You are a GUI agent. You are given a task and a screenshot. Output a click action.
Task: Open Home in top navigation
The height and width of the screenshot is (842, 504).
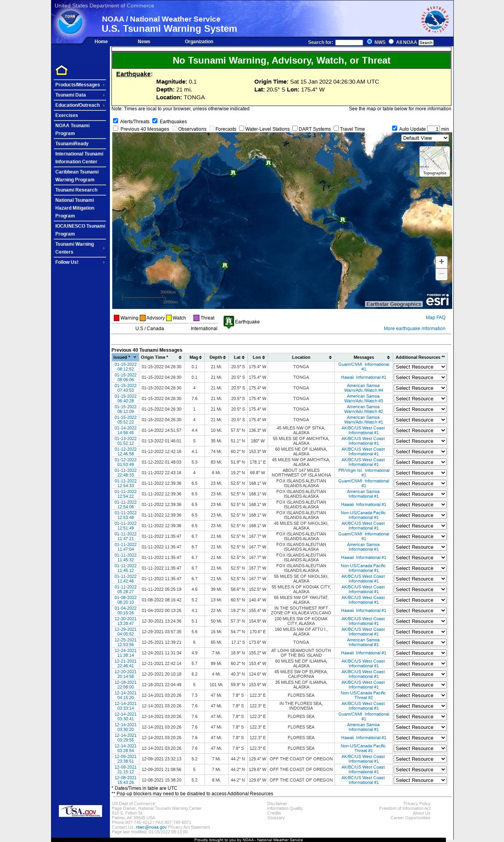[x=101, y=42]
